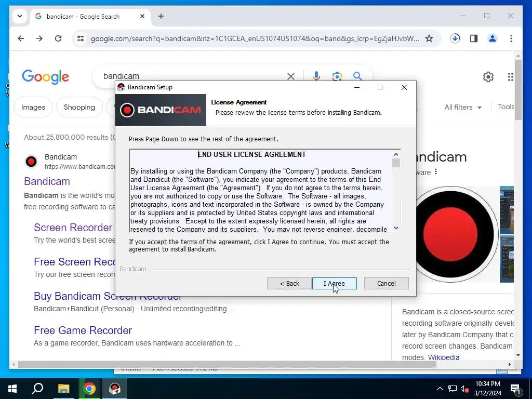The height and width of the screenshot is (399, 532).
Task: Close the bandicam Google Search tab
Action: pos(142,16)
